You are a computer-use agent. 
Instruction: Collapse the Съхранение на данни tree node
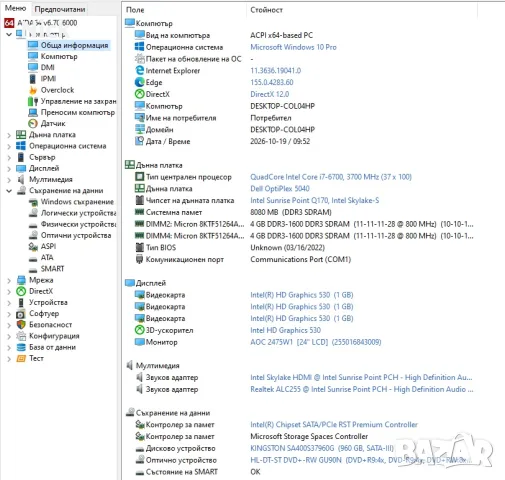[9, 191]
